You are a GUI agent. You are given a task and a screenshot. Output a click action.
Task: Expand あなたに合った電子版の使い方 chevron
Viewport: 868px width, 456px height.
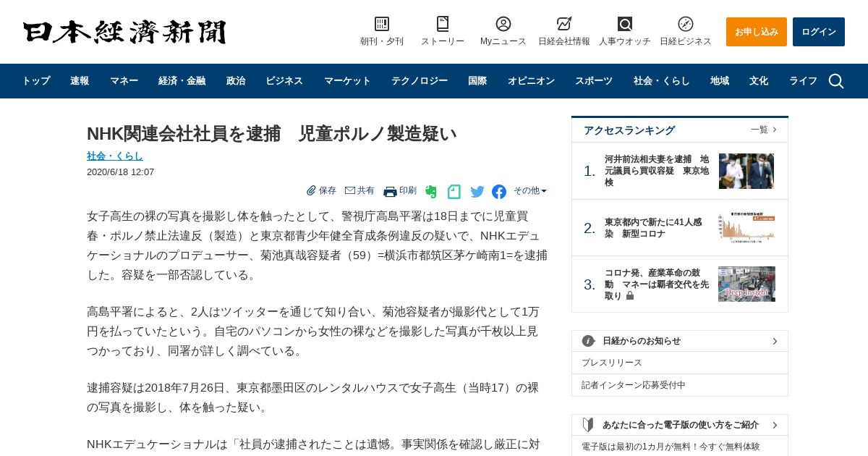click(775, 425)
